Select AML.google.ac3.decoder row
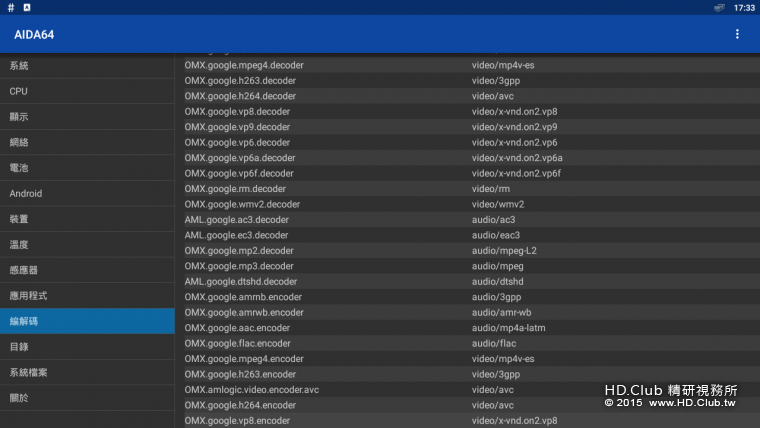Image resolution: width=760 pixels, height=428 pixels. coord(472,220)
